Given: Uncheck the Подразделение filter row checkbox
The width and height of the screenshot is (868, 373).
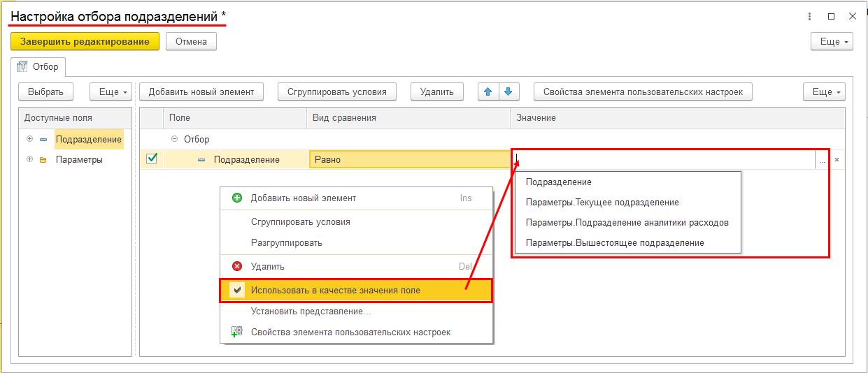Looking at the screenshot, I should pos(151,159).
